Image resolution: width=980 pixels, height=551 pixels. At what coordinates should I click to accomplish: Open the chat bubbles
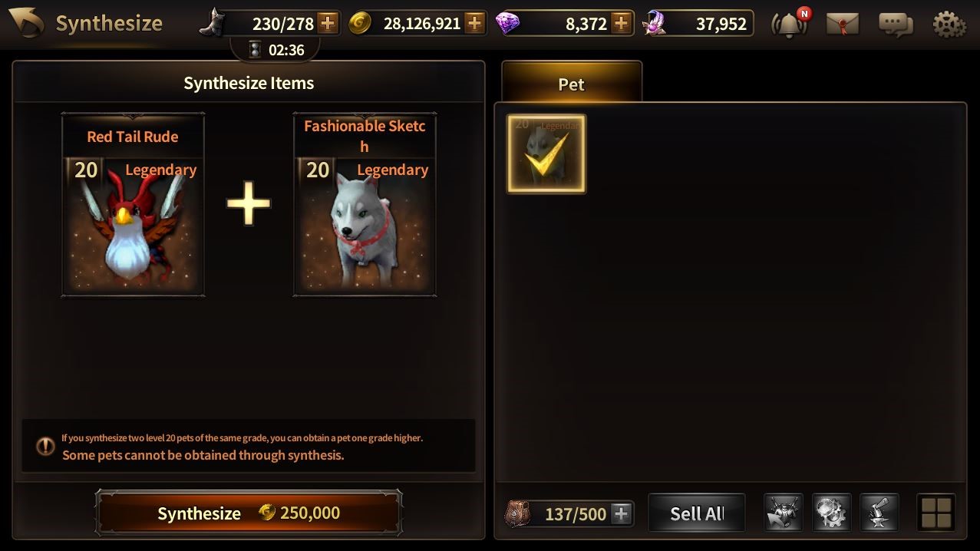pos(896,24)
